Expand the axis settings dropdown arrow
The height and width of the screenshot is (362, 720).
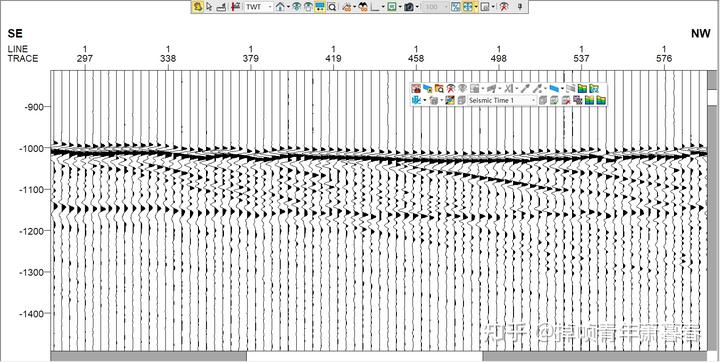(x=383, y=7)
